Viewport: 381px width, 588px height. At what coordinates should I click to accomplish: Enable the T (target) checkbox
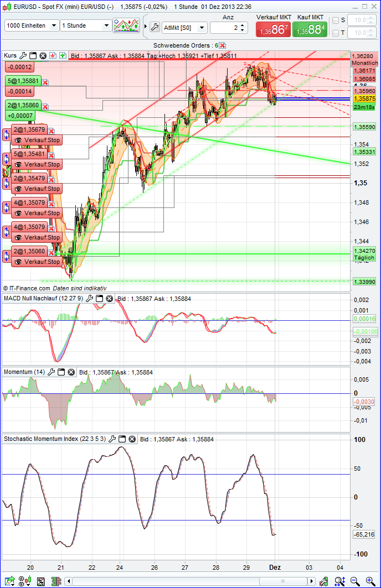pyautogui.click(x=336, y=33)
